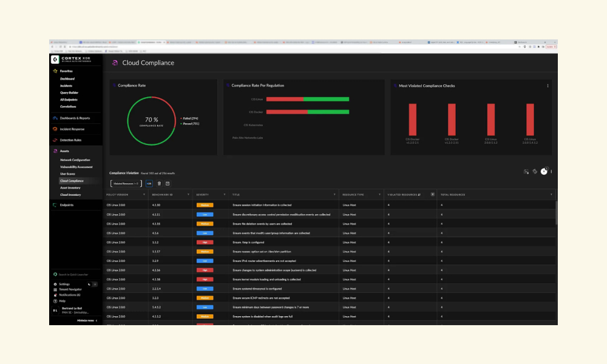The height and width of the screenshot is (364, 607).
Task: Open Policy Version column filter
Action: (144, 195)
